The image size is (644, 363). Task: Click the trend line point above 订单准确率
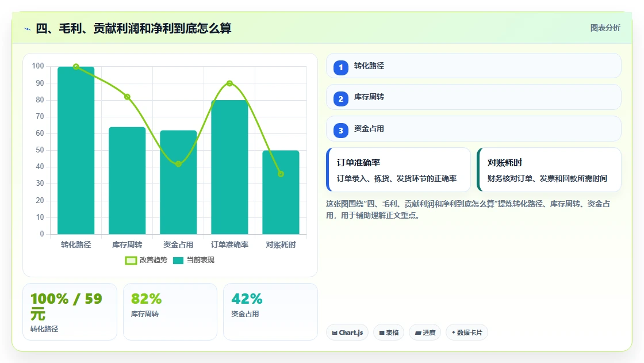point(229,83)
